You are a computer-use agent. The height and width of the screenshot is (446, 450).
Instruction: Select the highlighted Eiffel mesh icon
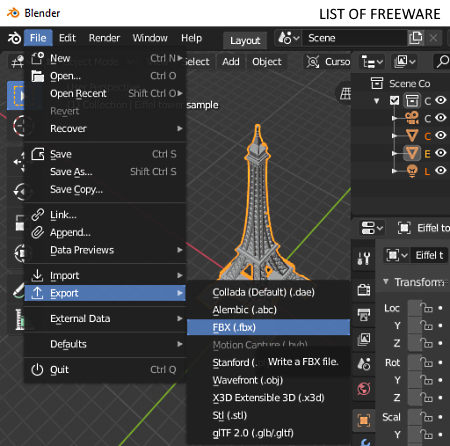[x=412, y=153]
